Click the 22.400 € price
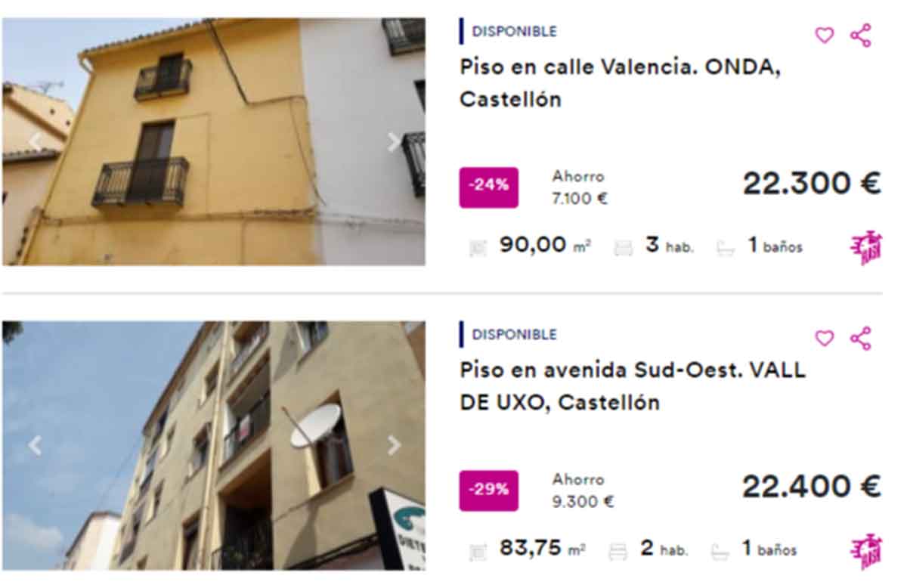 point(812,487)
